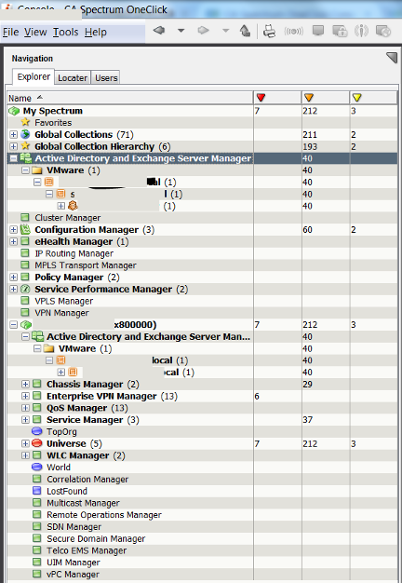Expand Service Performance Manager (2)
402x583 pixels.
tap(14, 289)
